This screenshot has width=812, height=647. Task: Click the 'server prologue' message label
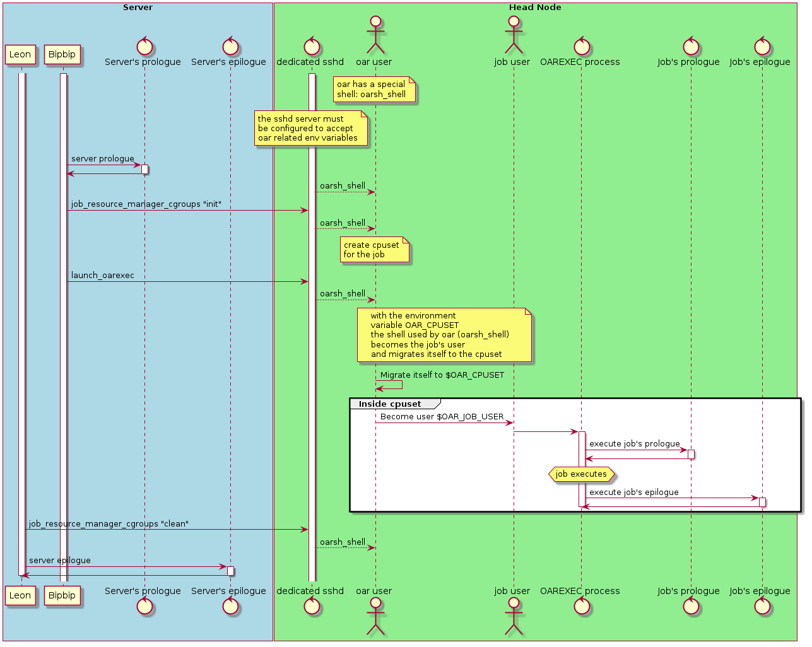(x=103, y=159)
